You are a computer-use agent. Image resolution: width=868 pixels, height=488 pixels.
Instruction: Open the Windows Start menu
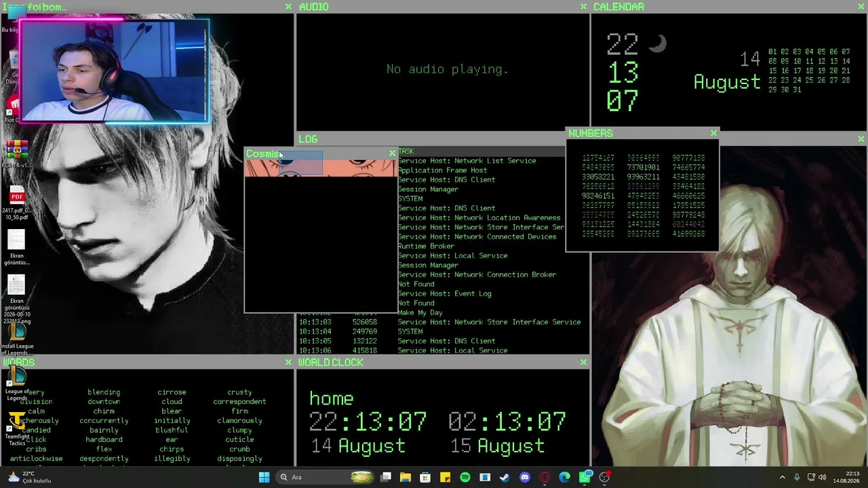point(264,477)
